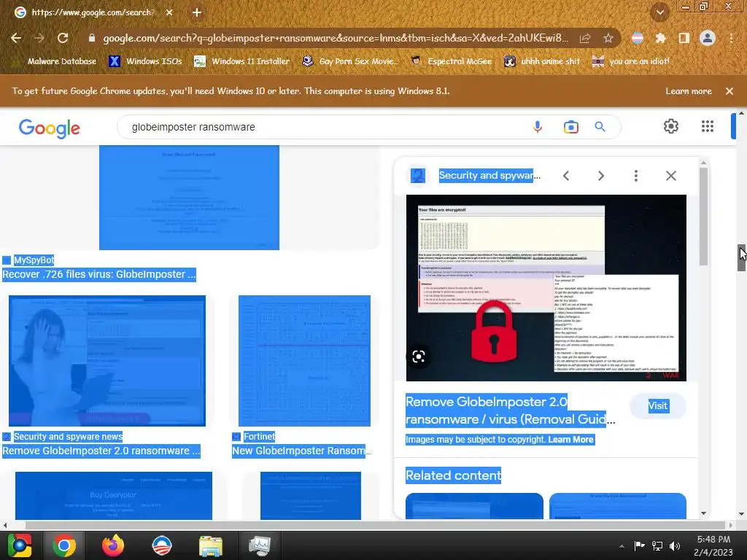Open the Google apps grid
The height and width of the screenshot is (560, 747).
pos(708,126)
